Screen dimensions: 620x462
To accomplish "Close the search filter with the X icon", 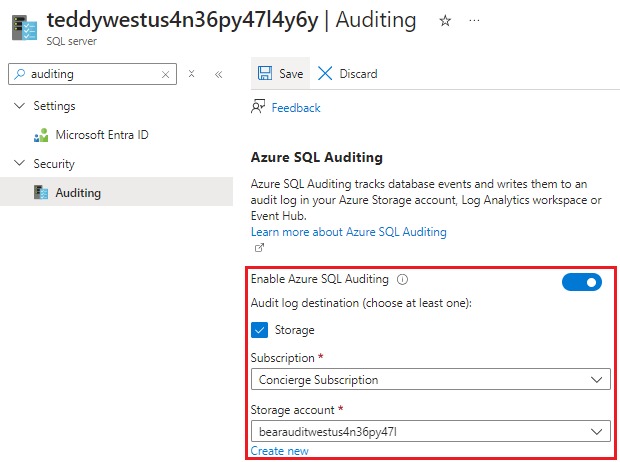I will click(x=191, y=74).
